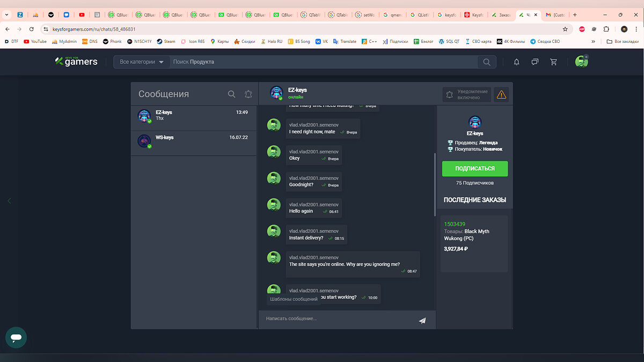
Task: Open the shopping cart icon
Action: click(553, 62)
